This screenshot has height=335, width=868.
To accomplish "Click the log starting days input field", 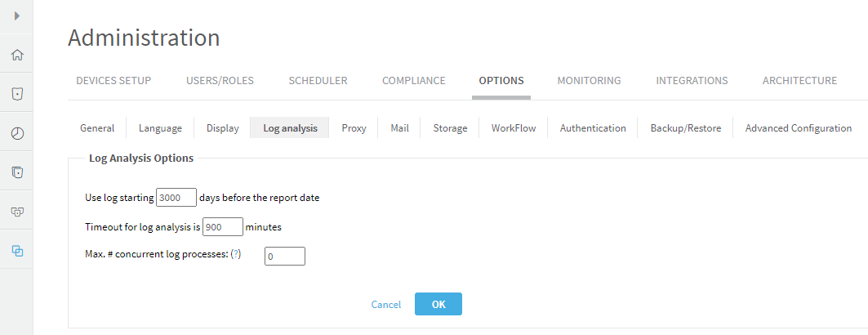I will (176, 198).
